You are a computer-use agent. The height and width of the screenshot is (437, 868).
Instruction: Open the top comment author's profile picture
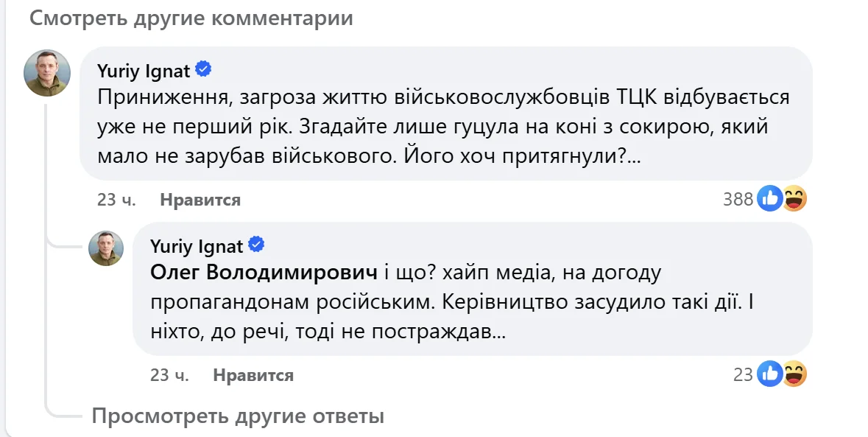coord(48,73)
